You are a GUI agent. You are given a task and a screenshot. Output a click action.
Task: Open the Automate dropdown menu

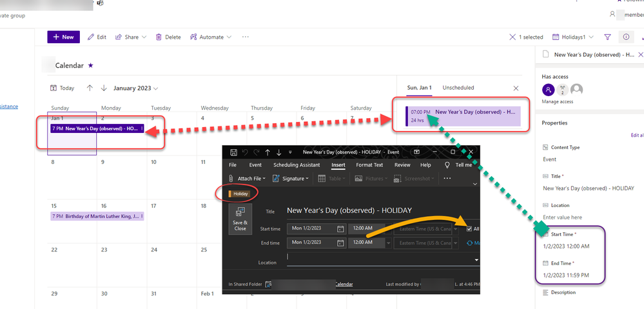click(211, 37)
